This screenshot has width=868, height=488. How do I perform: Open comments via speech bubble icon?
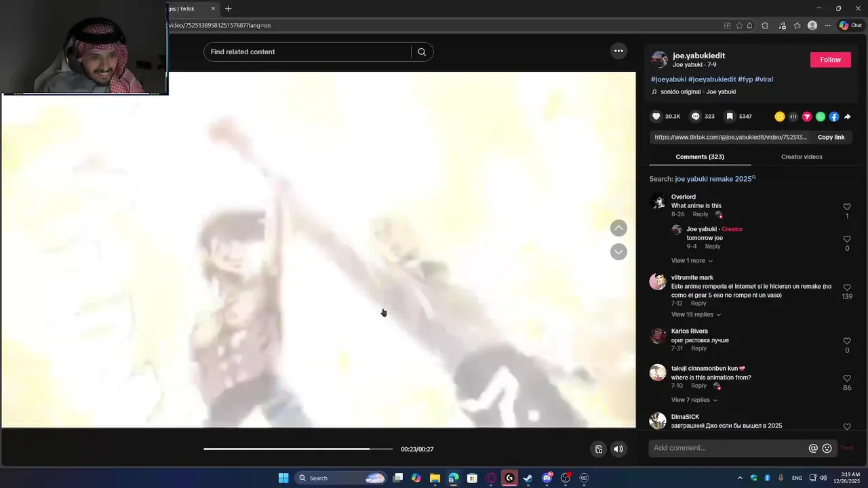click(x=695, y=117)
